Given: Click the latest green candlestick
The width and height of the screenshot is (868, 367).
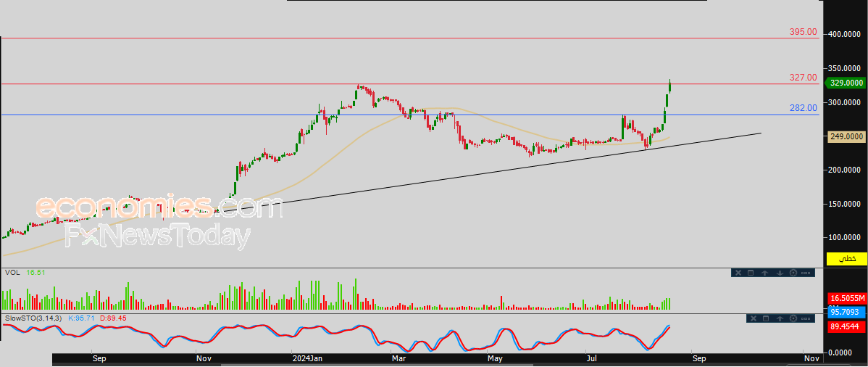Looking at the screenshot, I should coord(670,86).
